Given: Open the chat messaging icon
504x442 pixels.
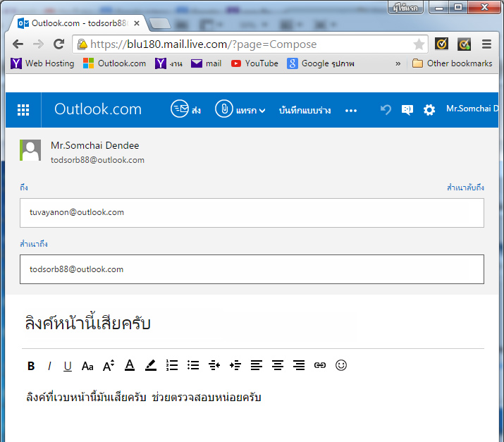Looking at the screenshot, I should tap(407, 110).
